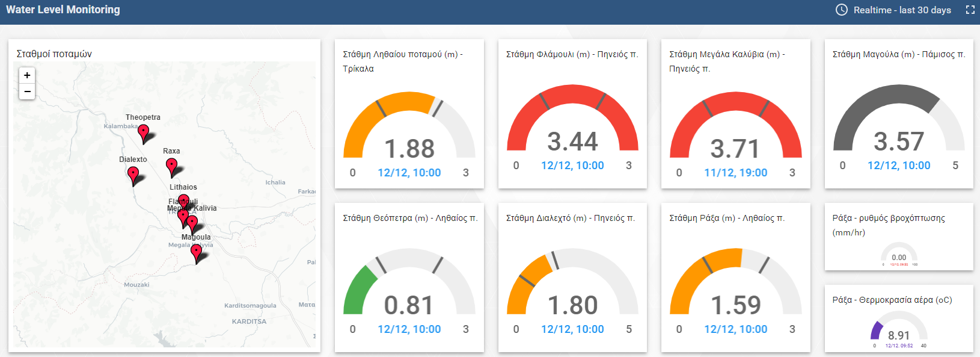Click the red gauge arc above 3.44
The width and height of the screenshot is (980, 357).
(572, 95)
